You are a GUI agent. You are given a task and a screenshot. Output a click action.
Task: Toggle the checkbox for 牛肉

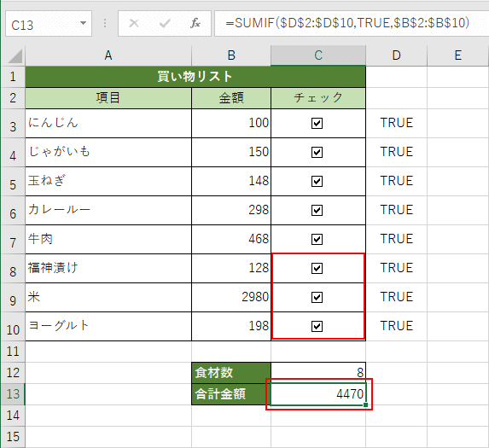[317, 240]
